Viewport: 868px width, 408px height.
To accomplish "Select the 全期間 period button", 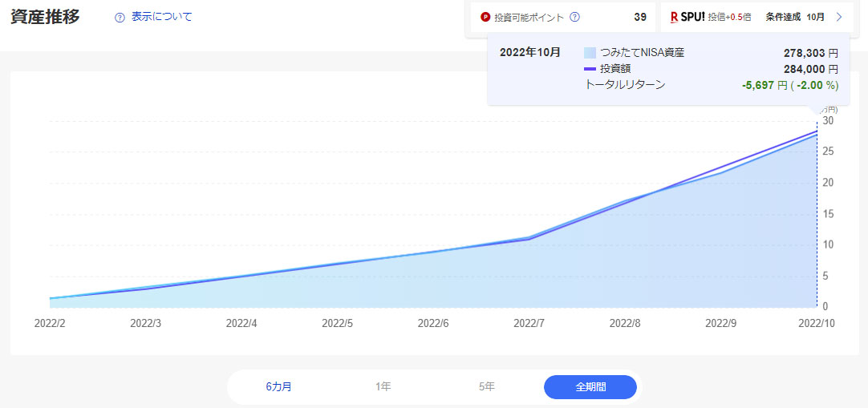I will pyautogui.click(x=590, y=386).
